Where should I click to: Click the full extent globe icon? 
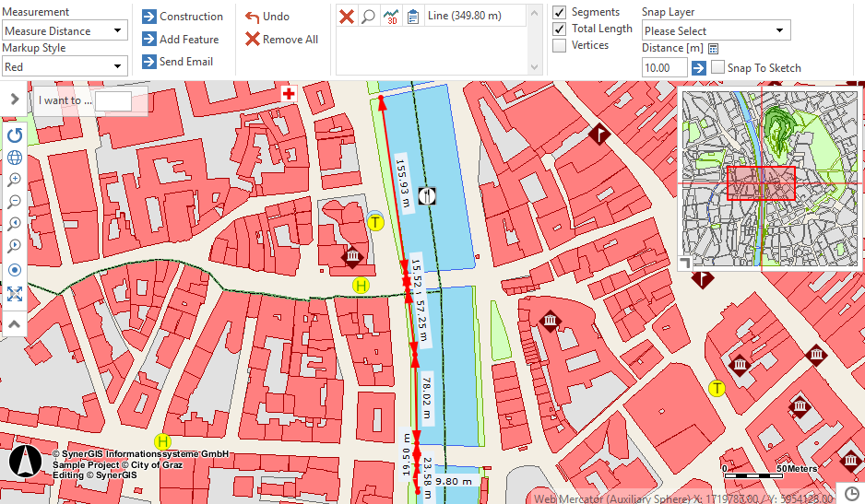15,158
